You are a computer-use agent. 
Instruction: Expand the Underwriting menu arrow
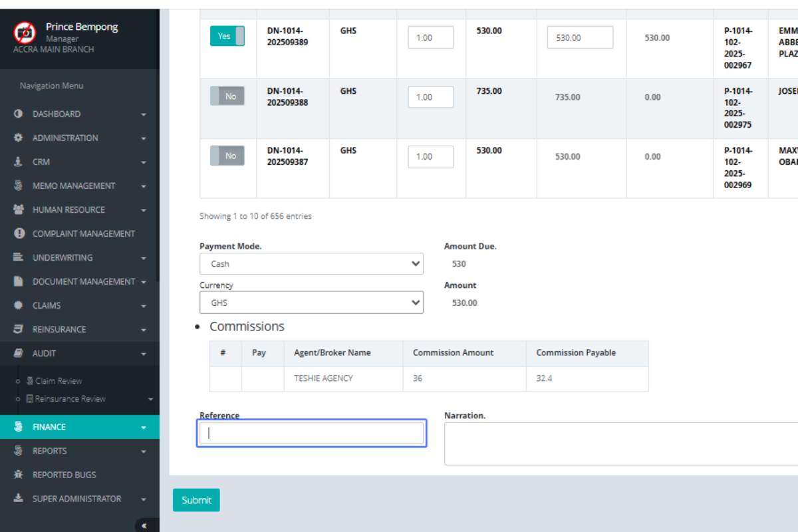pyautogui.click(x=144, y=258)
